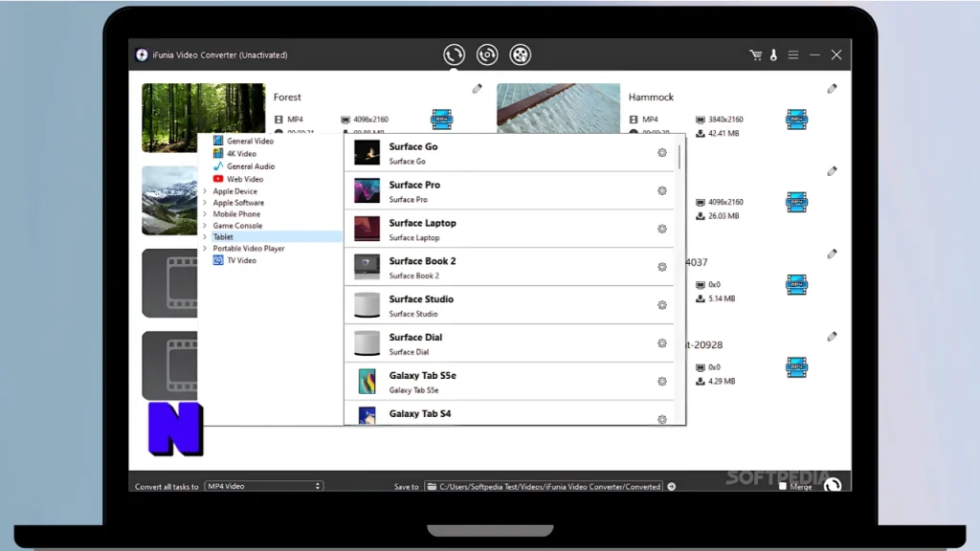Open output format icon for Hammock video
Screen dimensions: 980x551
coord(796,119)
